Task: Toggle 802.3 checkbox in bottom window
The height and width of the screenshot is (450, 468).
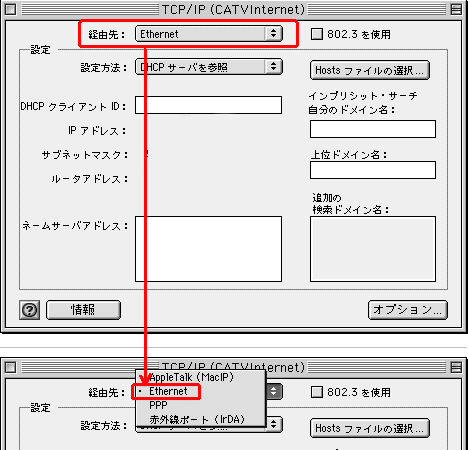Action: click(317, 392)
